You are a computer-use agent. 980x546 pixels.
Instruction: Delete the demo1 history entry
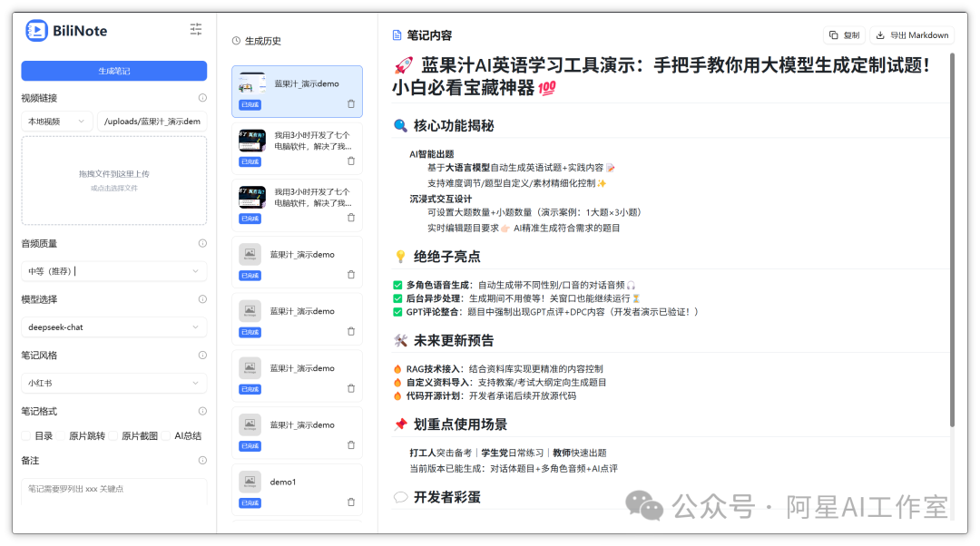coord(351,502)
